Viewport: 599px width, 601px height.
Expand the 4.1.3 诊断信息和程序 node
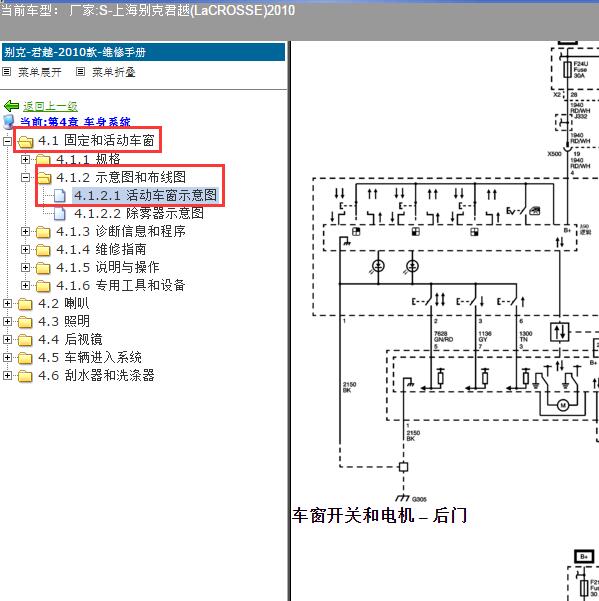coord(25,232)
